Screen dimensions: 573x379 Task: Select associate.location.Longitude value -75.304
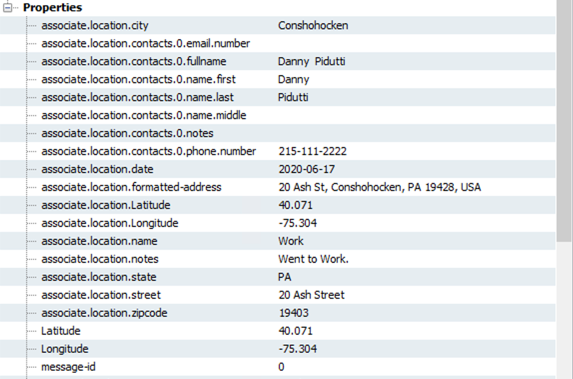click(298, 223)
